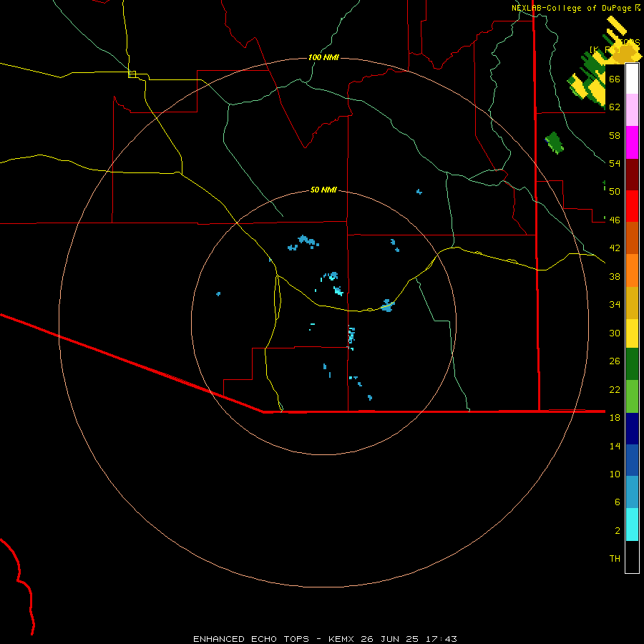The height and width of the screenshot is (644, 644).
Task: Click the 50 NMI range ring label
Action: [x=323, y=190]
